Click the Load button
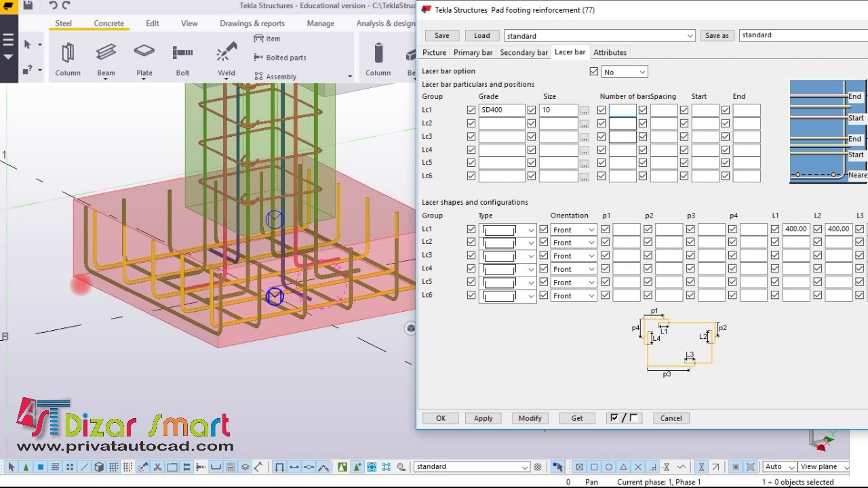 pos(481,36)
